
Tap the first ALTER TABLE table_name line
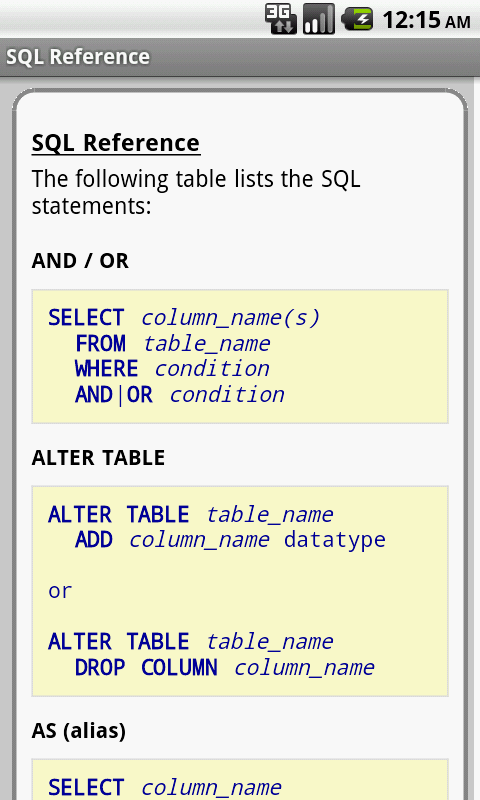190,514
